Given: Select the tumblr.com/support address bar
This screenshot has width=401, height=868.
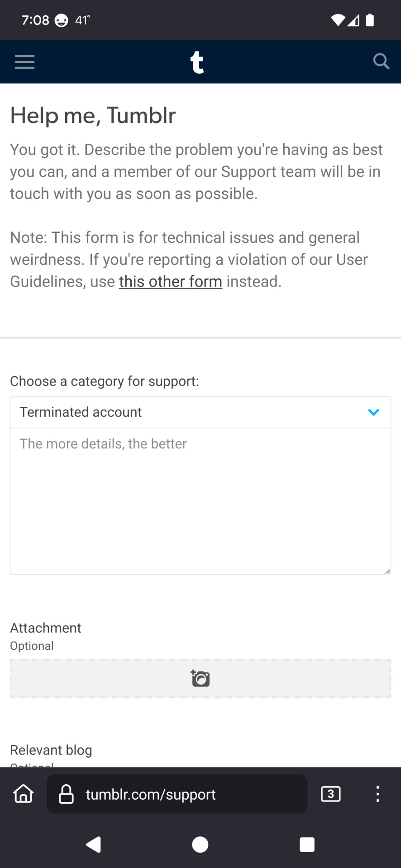Looking at the screenshot, I should coord(177,794).
